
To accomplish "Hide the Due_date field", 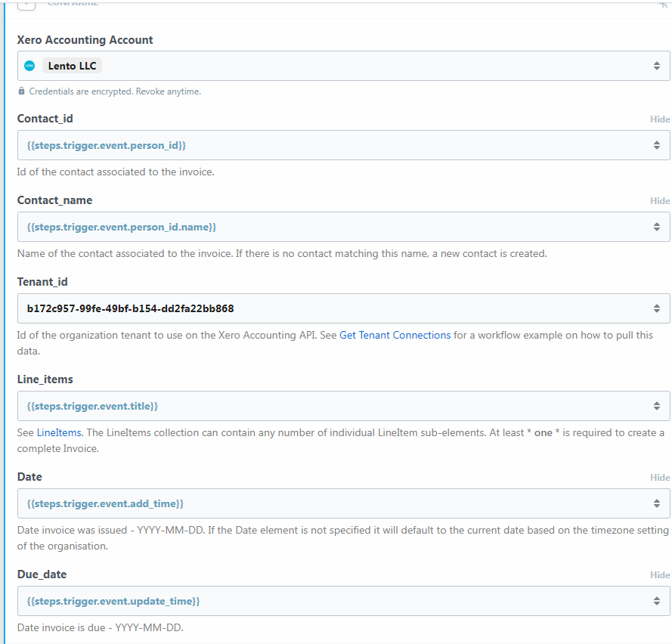I will pyautogui.click(x=660, y=575).
